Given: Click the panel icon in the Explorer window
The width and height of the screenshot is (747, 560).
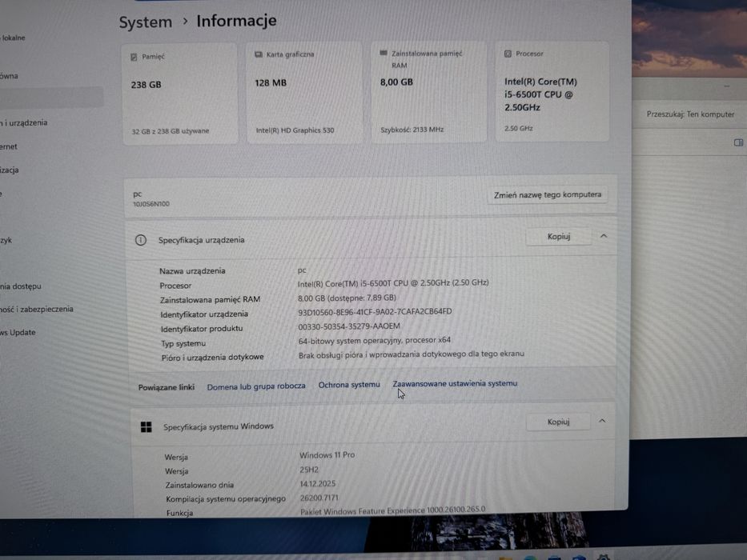Looking at the screenshot, I should [738, 142].
